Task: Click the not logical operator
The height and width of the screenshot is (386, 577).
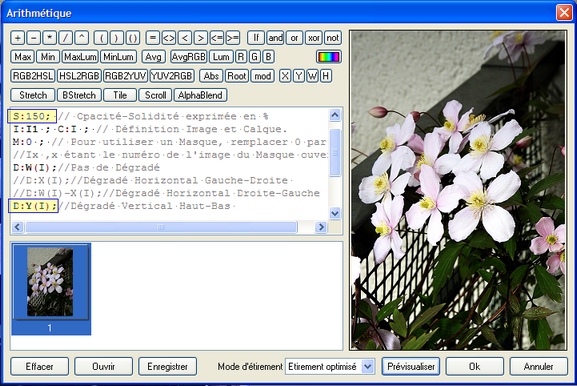Action: coord(333,38)
